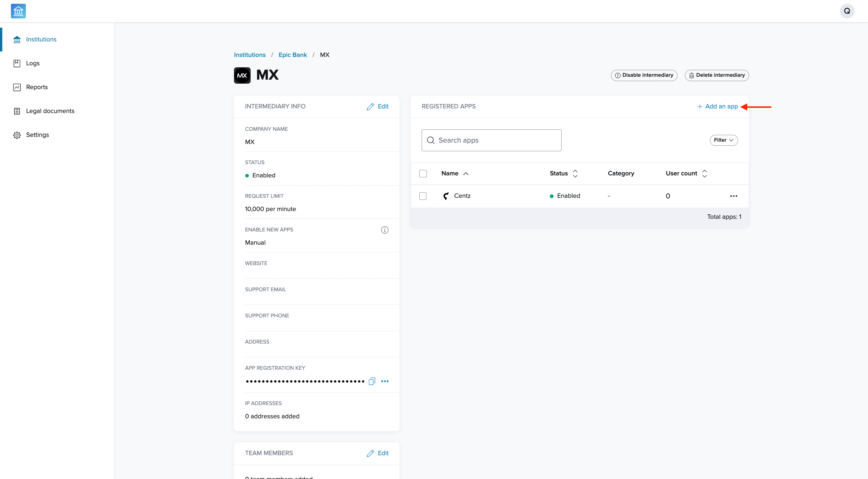
Task: Open Institutions in the sidebar
Action: [x=41, y=39]
